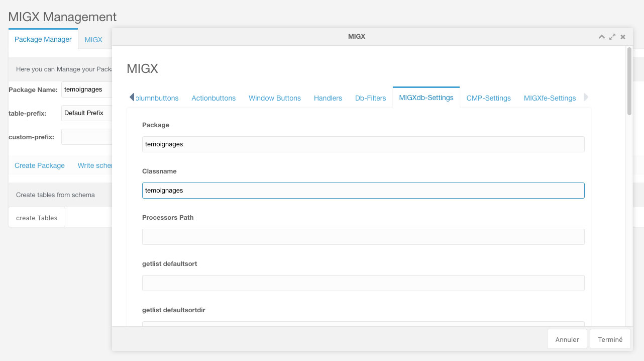
Task: Click the getlist defaultsort field
Action: tap(363, 283)
